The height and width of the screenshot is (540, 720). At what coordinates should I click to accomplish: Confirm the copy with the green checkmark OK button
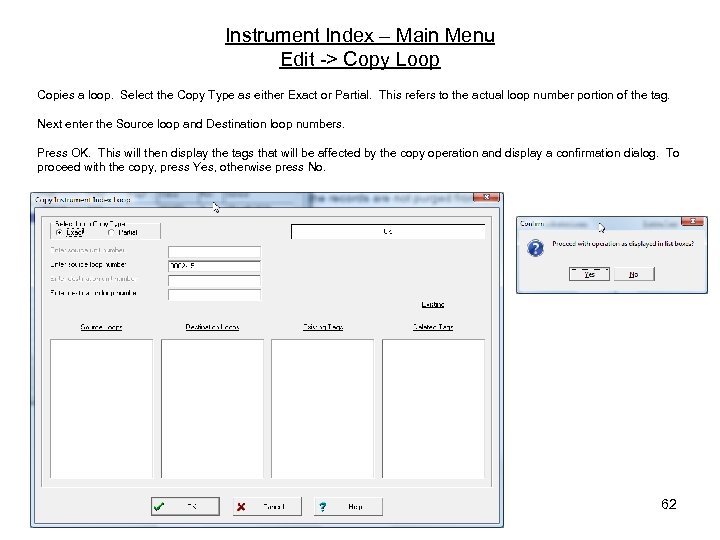coord(185,506)
